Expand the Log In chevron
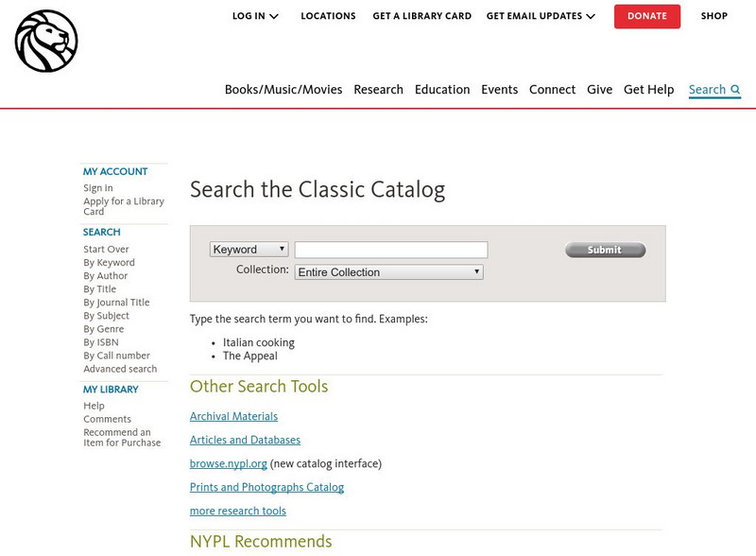 click(x=274, y=16)
